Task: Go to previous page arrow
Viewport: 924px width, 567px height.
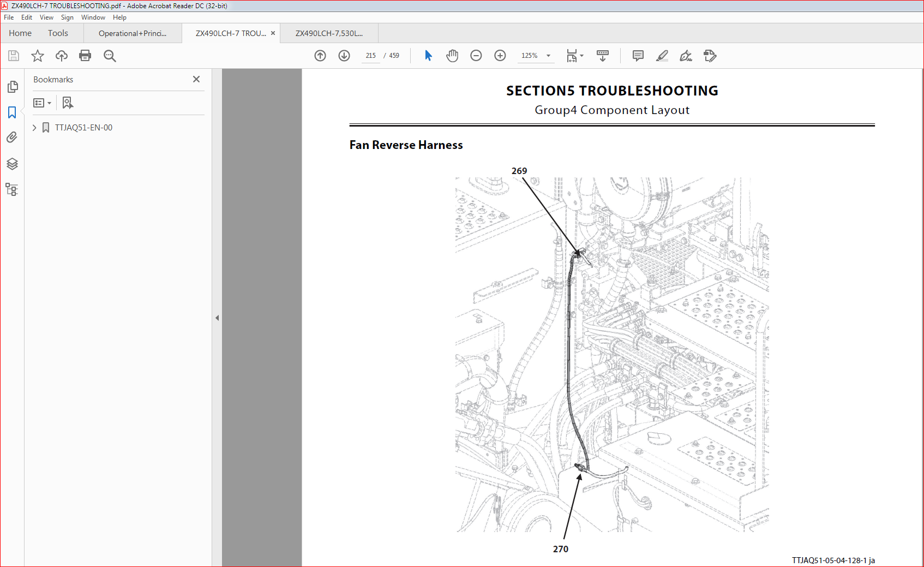Action: pos(320,56)
